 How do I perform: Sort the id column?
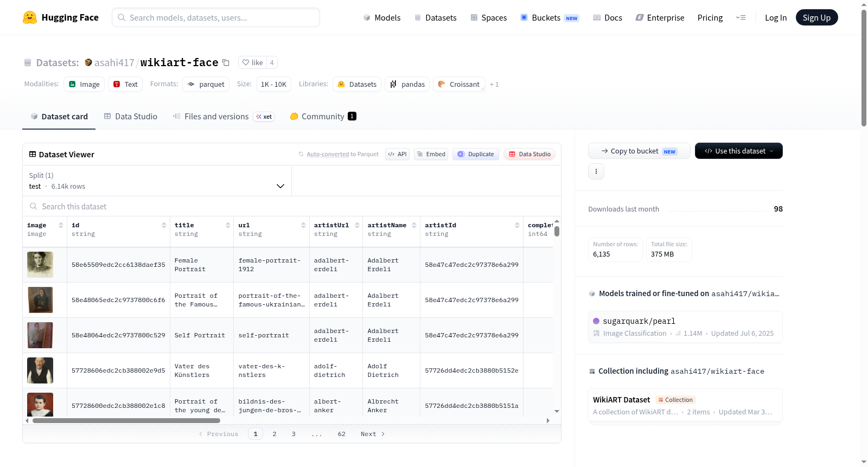[x=164, y=225]
